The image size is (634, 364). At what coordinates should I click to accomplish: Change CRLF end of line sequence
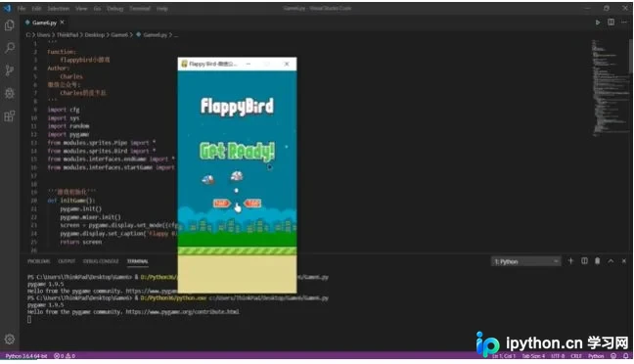[575, 356]
